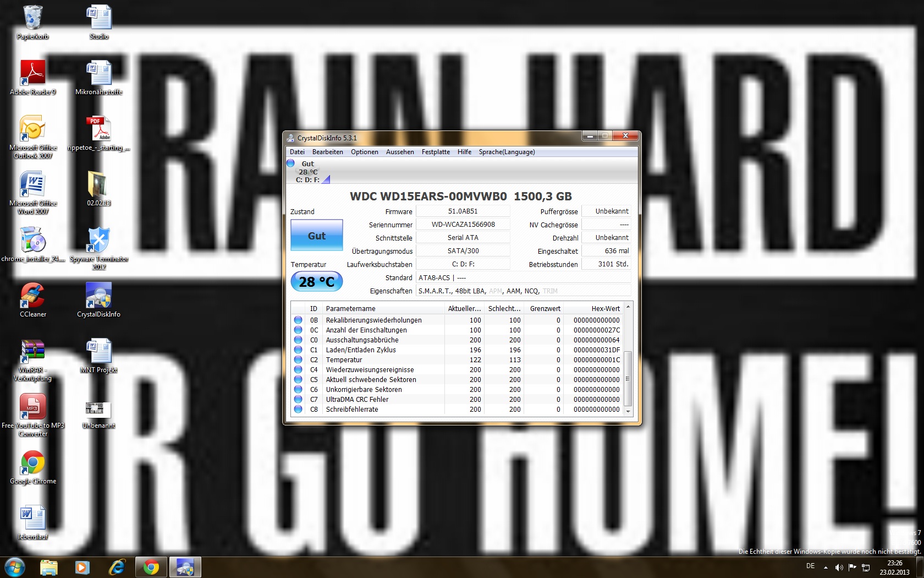Click the 28 °C temperature button
The image size is (924, 578).
point(317,282)
